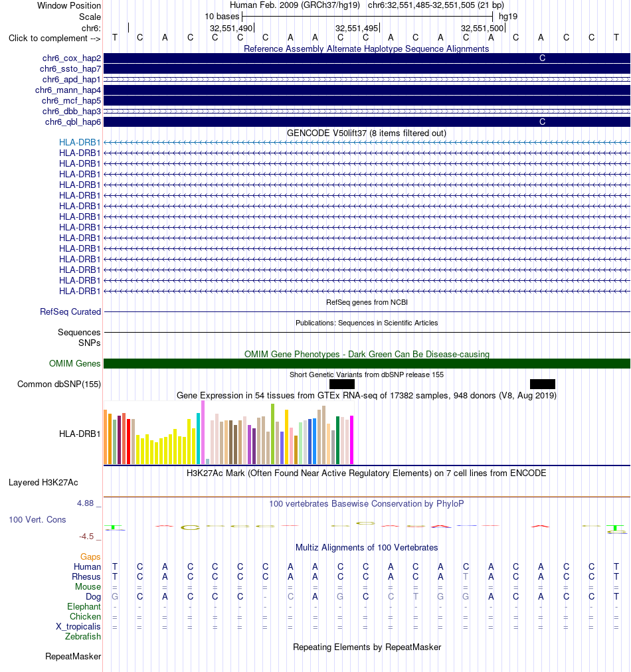Click the hg19 label beside the scale bar
Screen dimensions: 631x672
[508, 17]
